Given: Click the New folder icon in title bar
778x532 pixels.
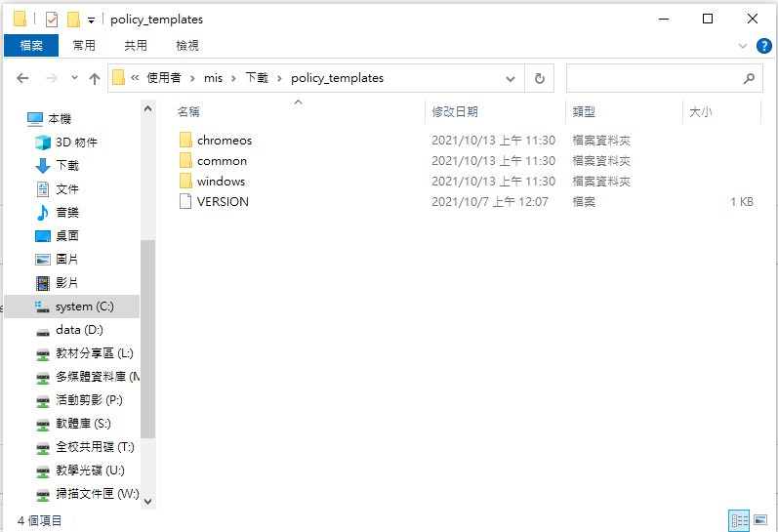Looking at the screenshot, I should point(73,20).
